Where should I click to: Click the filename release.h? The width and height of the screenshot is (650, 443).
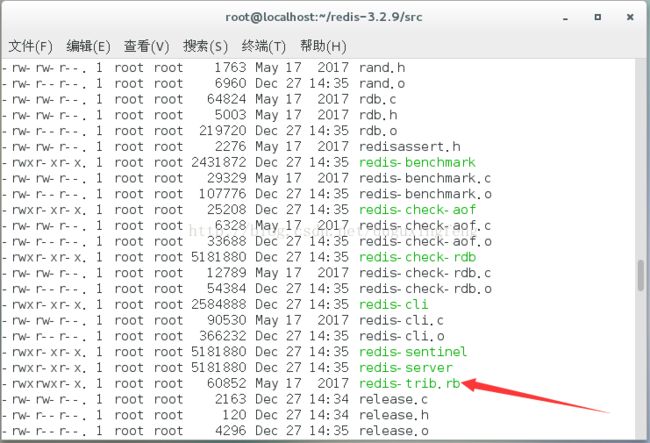pos(394,414)
